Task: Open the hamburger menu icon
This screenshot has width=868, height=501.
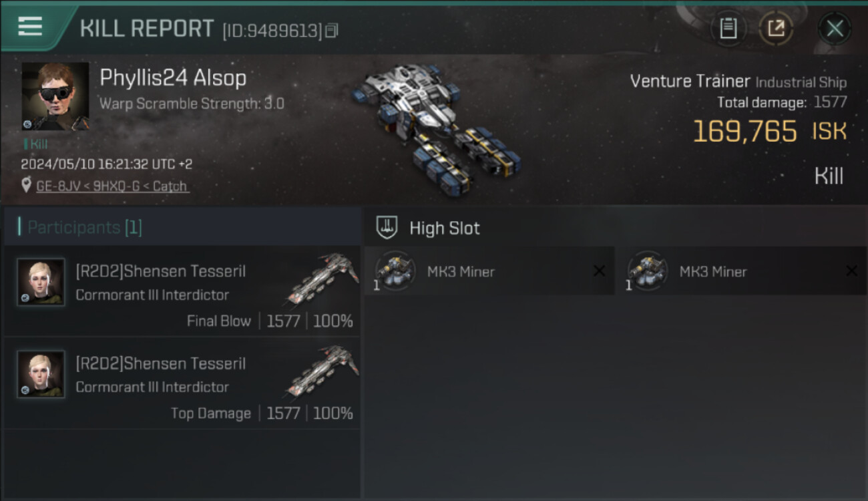Action: point(30,26)
